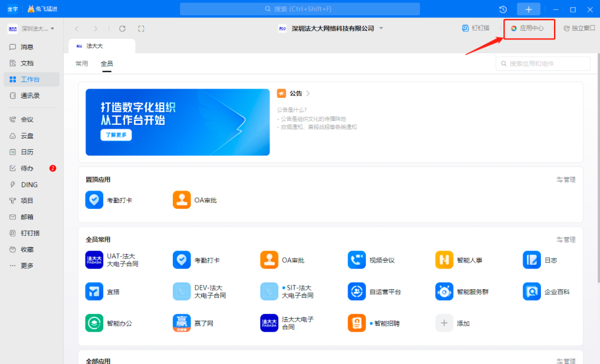The width and height of the screenshot is (600, 364).
Task: Click the 搜索应用和组件 search field
Action: click(543, 64)
